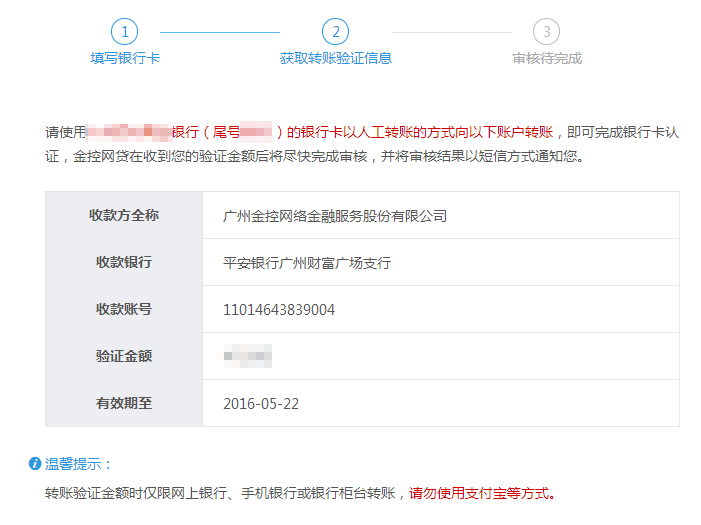
Task: Click the blue progress line after step 1
Action: (x=220, y=32)
